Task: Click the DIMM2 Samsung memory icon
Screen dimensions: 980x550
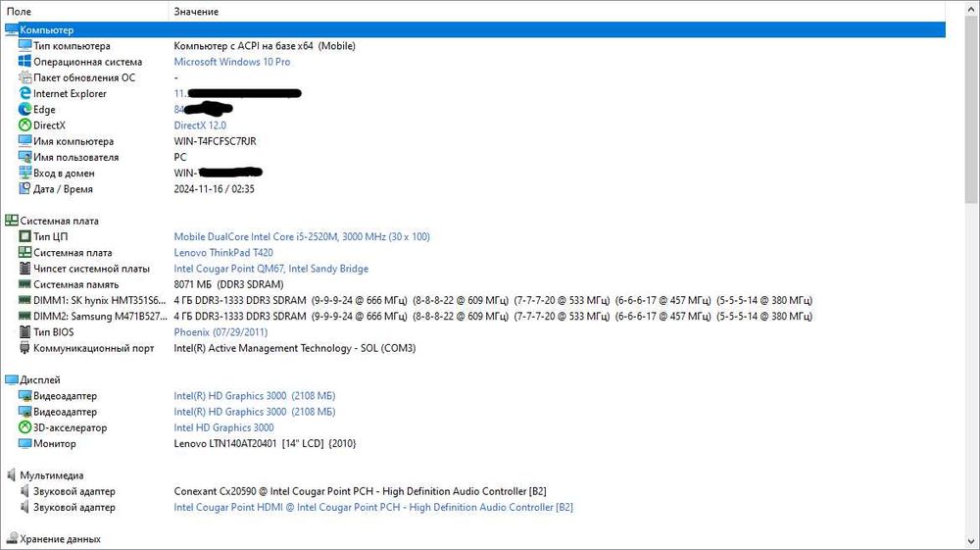Action: pos(24,317)
